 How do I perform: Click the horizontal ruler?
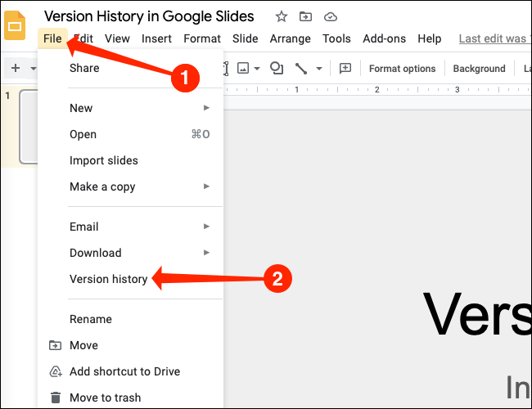(x=377, y=89)
